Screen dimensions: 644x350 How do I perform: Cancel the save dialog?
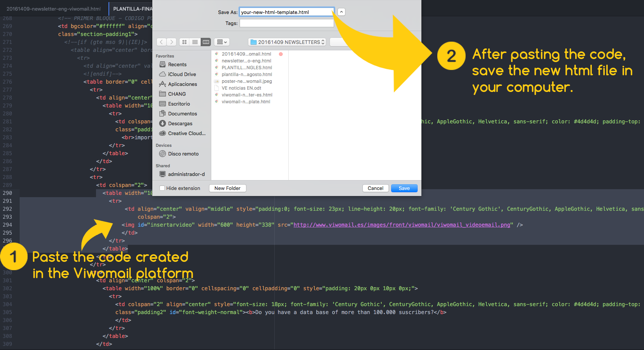coord(375,188)
